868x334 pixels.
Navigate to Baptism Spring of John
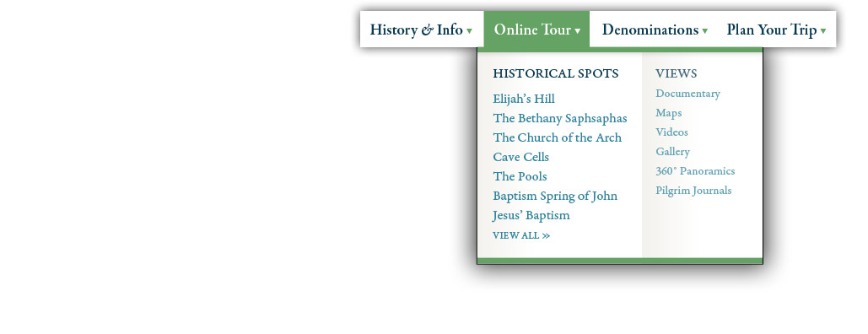[555, 196]
